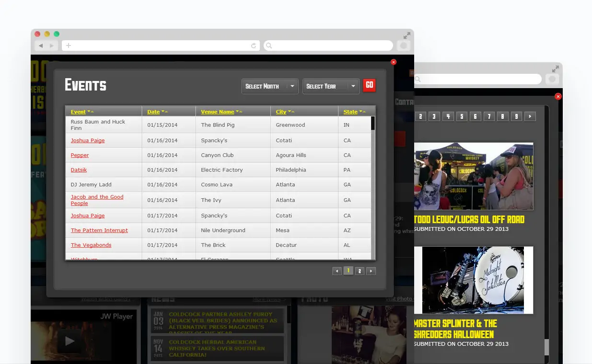
Task: Click the reload icon in address bar
Action: 254,45
